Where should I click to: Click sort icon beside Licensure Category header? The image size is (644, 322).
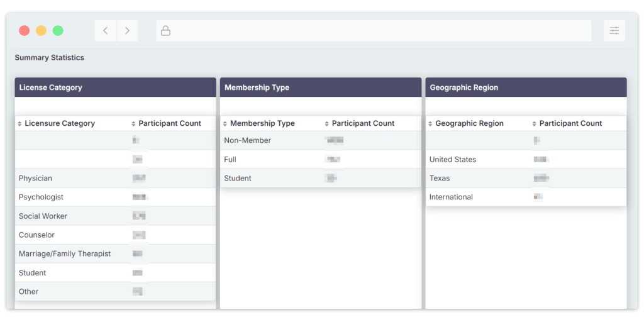[19, 124]
